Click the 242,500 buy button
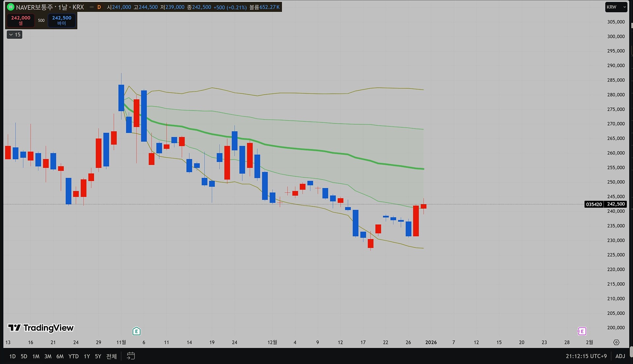633x364 pixels. tap(62, 20)
